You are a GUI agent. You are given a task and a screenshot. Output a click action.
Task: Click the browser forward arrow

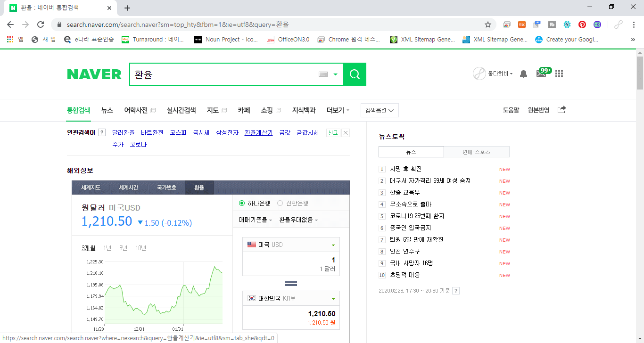[25, 24]
